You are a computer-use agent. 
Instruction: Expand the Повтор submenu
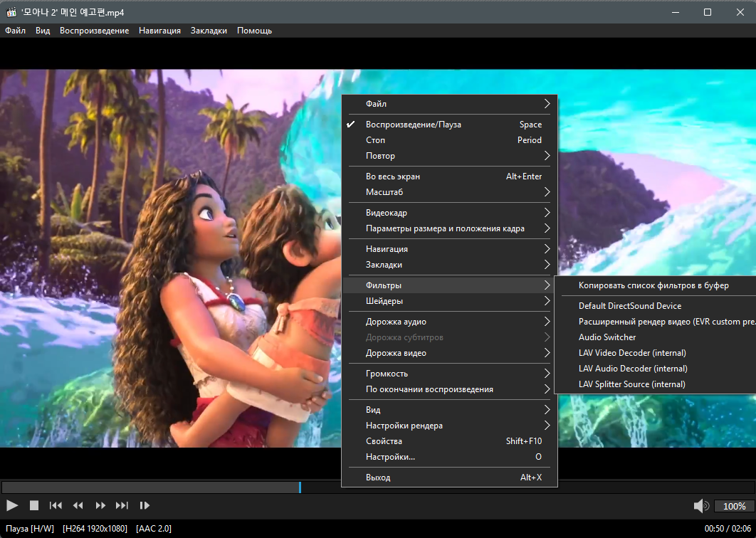pyautogui.click(x=449, y=156)
